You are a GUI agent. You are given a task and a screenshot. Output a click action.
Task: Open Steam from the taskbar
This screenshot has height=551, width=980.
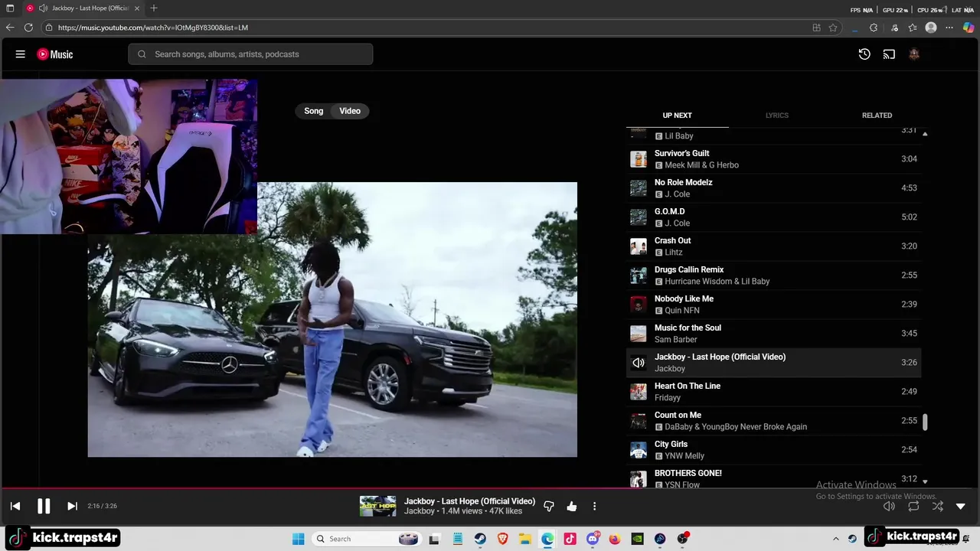coord(480,539)
